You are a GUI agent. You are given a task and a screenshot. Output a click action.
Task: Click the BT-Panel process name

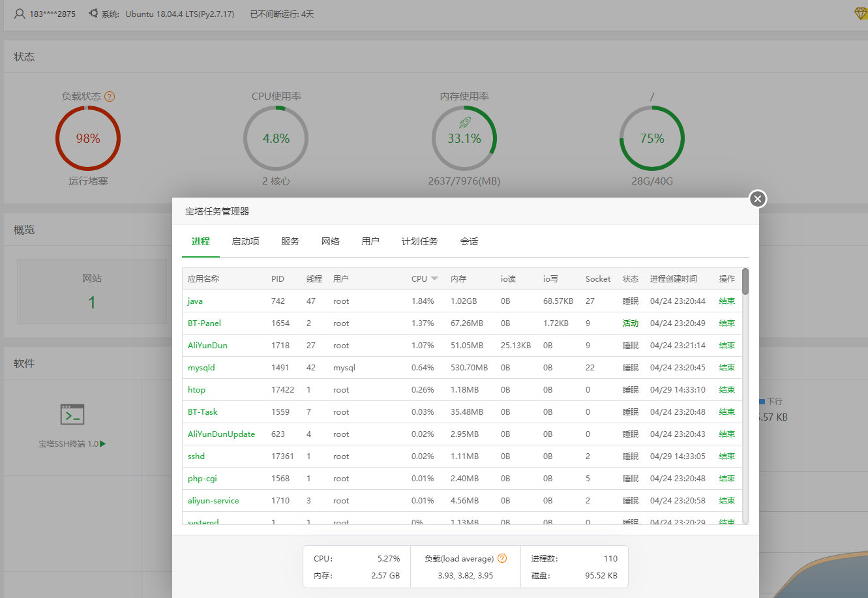(204, 323)
